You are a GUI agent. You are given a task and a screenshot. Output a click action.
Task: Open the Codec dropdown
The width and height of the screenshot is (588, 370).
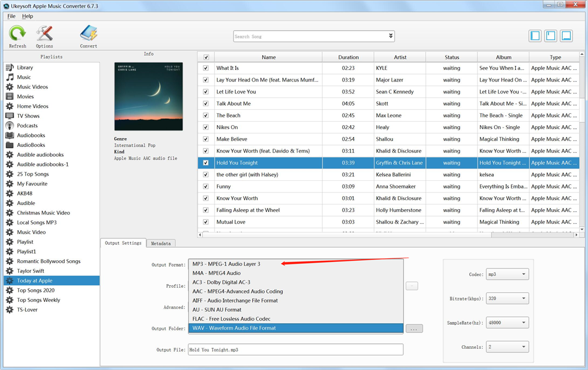[507, 274]
